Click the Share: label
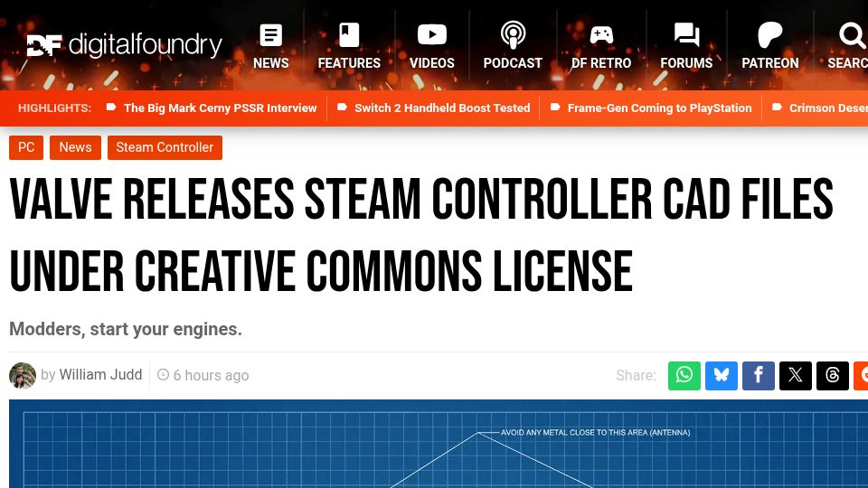The height and width of the screenshot is (488, 868). tap(636, 376)
